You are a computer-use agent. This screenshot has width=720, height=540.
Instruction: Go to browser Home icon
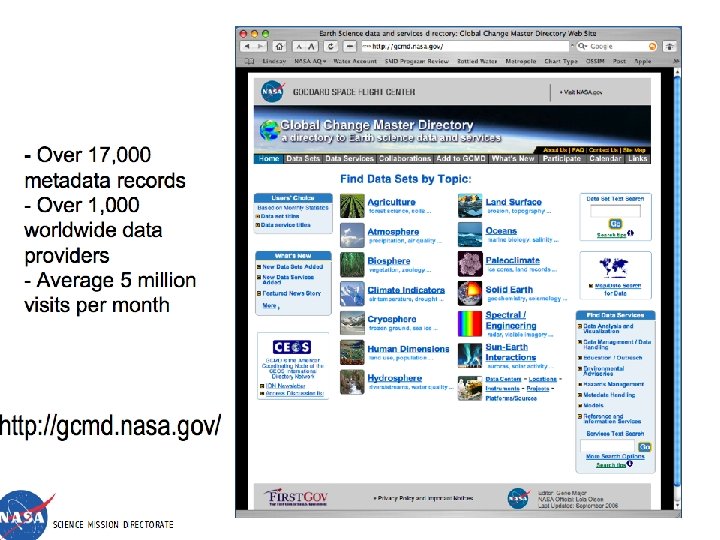pos(279,46)
